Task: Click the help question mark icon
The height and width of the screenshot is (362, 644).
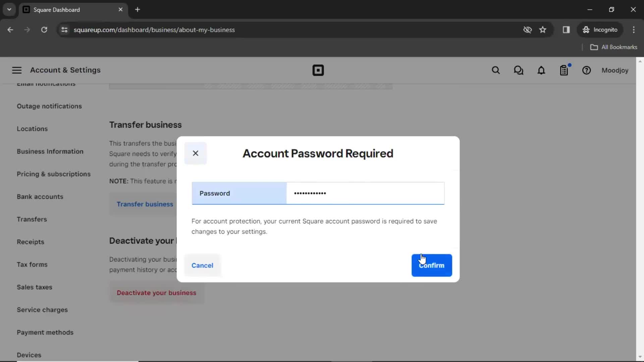Action: [x=587, y=70]
